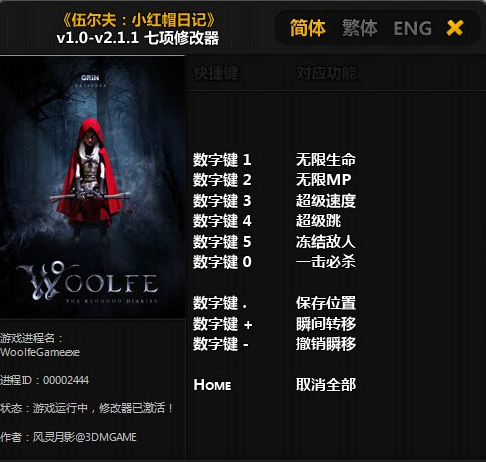The height and width of the screenshot is (462, 486).
Task: Click the author 风灵月影@3DMGAME text
Action: click(85, 437)
